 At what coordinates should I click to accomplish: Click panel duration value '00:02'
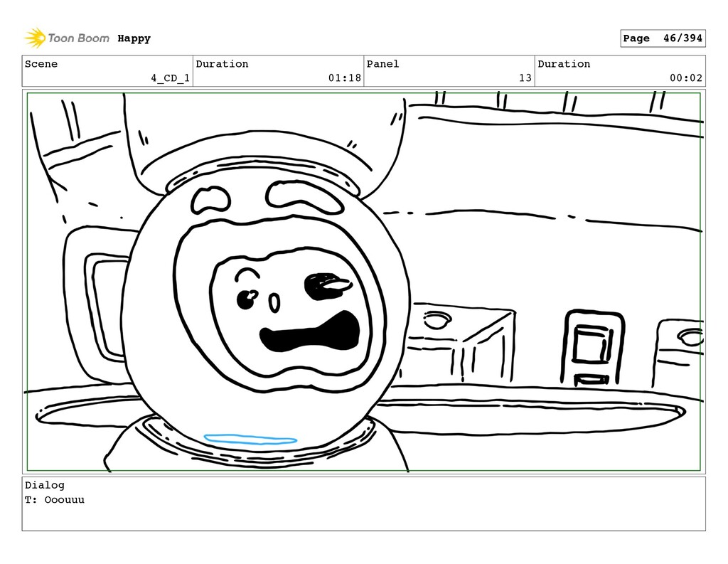[686, 78]
